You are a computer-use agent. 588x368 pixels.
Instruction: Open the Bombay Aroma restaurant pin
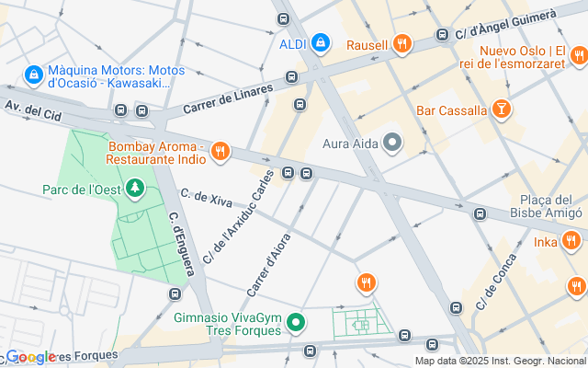[220, 153]
